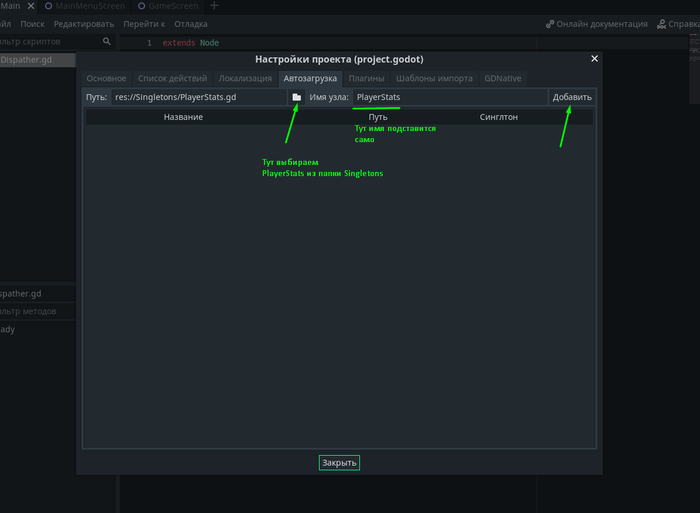Open the Редактировать menu
The height and width of the screenshot is (513, 700).
tap(84, 24)
